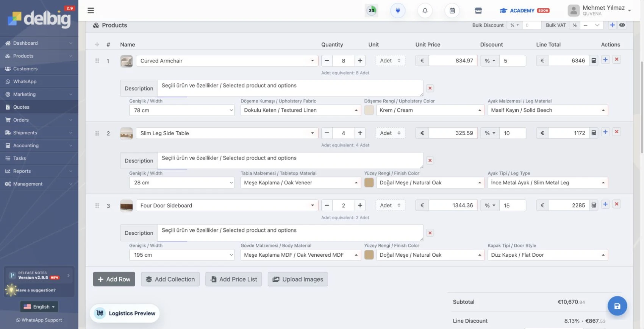644x329 pixels.
Task: Open the 78 cm width dropdown
Action: pyautogui.click(x=182, y=110)
